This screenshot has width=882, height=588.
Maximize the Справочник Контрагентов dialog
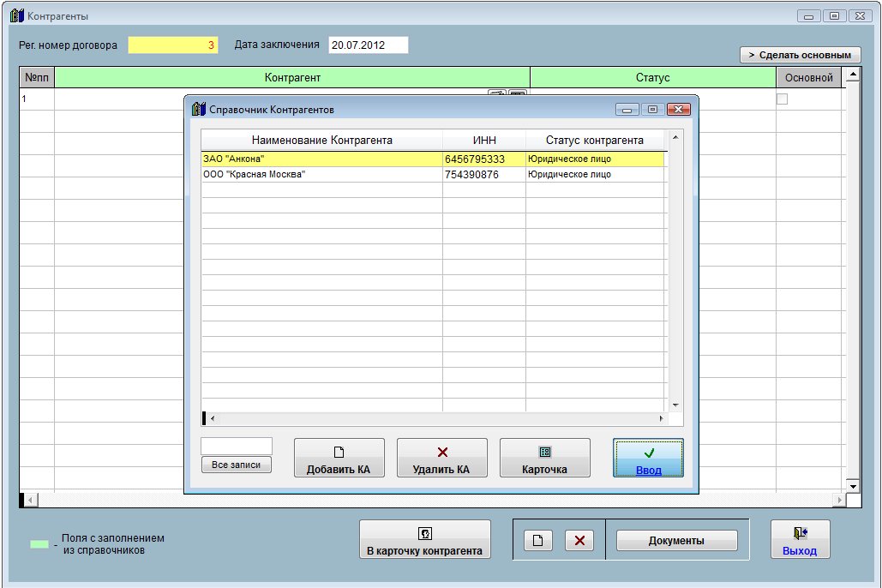tap(652, 109)
